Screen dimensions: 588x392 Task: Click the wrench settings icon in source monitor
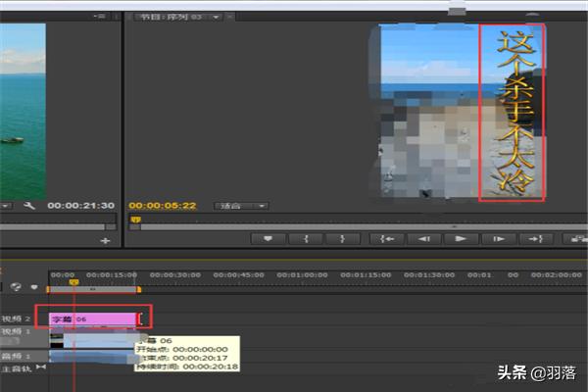[x=30, y=206]
